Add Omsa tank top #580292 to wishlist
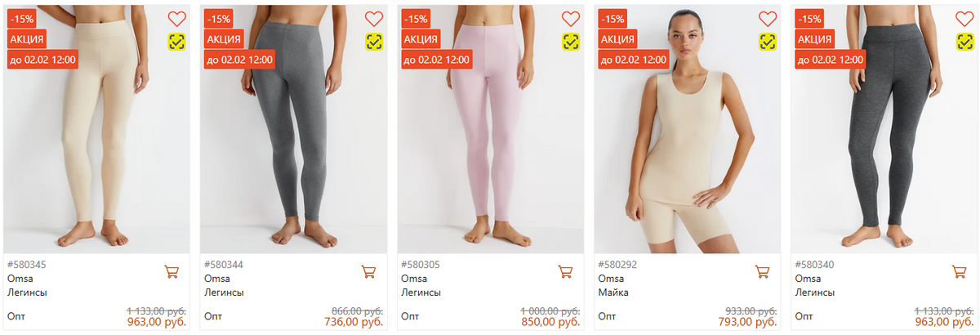Image resolution: width=980 pixels, height=335 pixels. coord(768,19)
